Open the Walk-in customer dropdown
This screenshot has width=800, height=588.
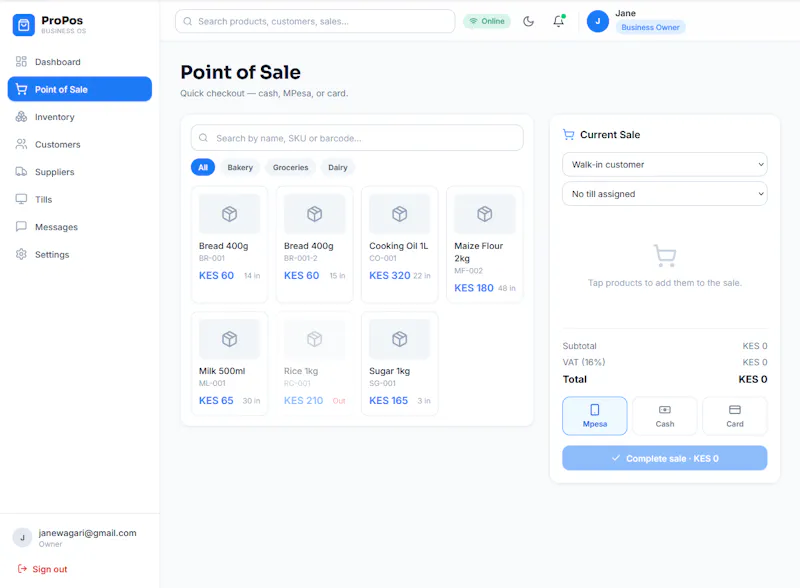[x=665, y=165]
